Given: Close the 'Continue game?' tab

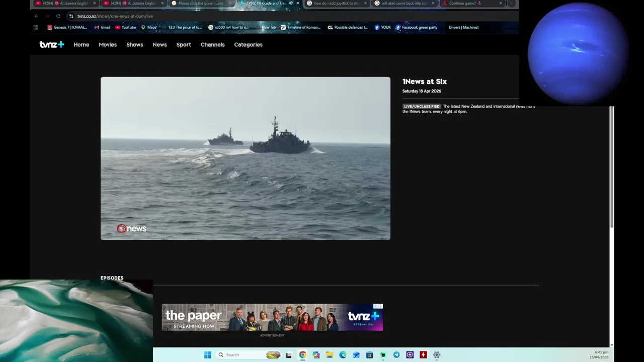Looking at the screenshot, I should tap(501, 3).
